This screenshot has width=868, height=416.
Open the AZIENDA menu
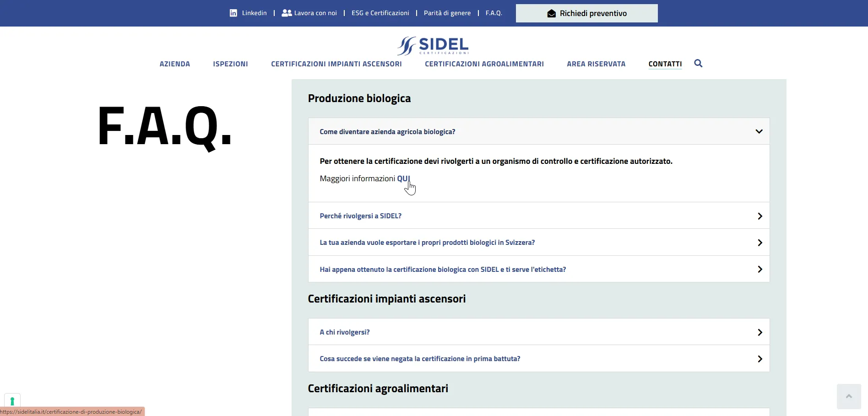click(174, 64)
